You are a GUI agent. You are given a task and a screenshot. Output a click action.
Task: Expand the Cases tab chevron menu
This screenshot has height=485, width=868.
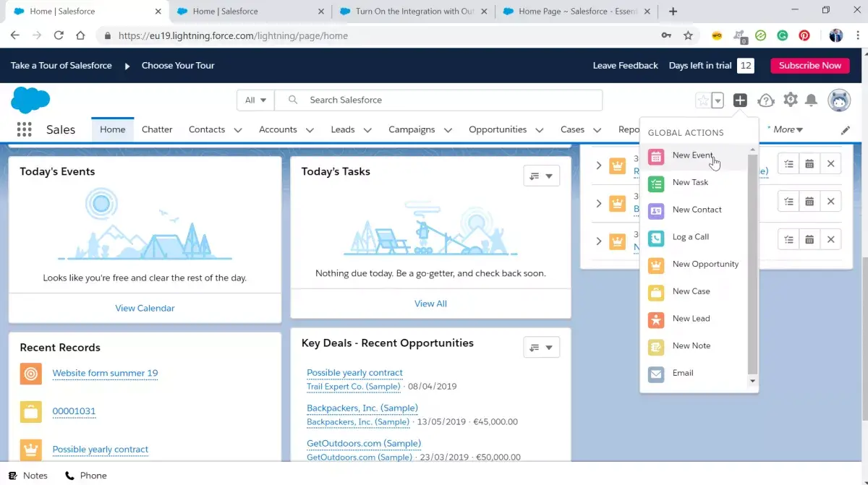[x=597, y=130]
